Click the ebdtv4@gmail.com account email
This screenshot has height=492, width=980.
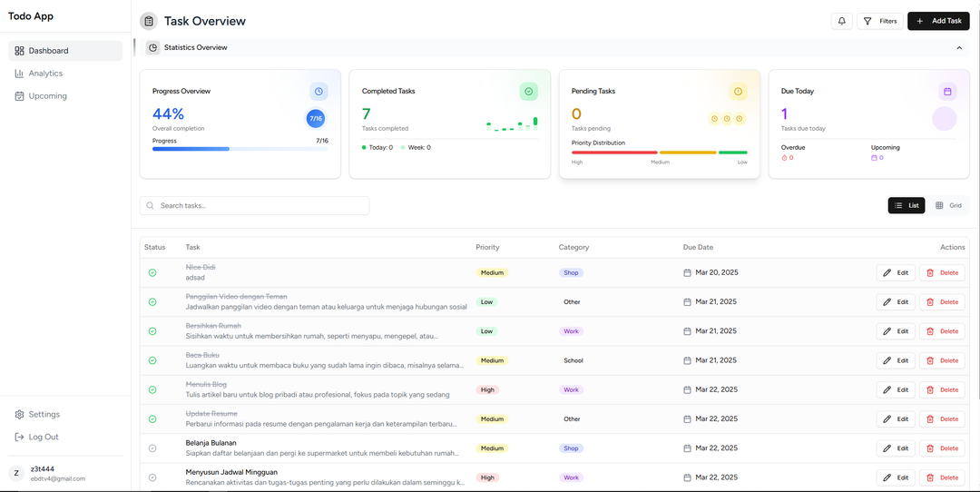57,479
